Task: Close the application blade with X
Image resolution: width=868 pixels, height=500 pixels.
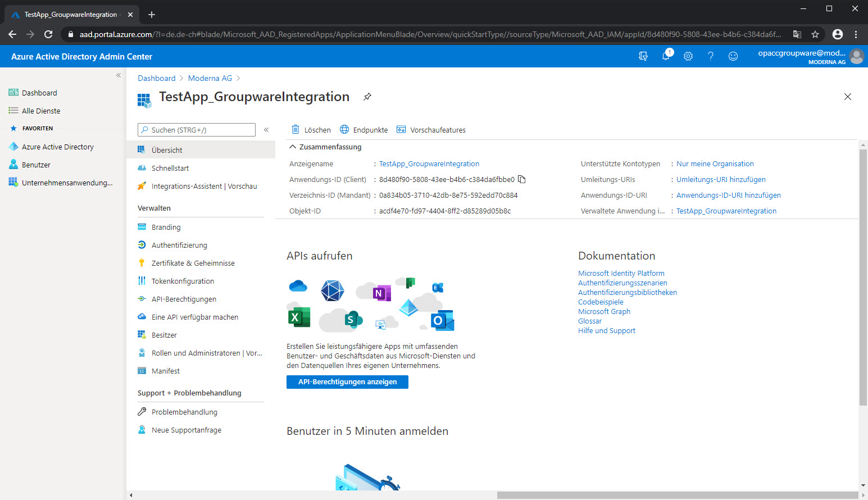Action: [848, 97]
